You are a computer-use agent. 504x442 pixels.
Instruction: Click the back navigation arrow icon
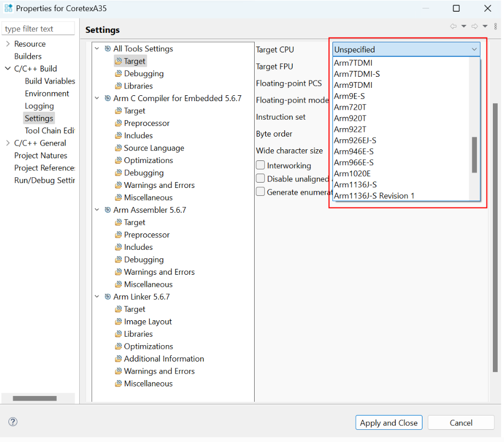pos(453,26)
